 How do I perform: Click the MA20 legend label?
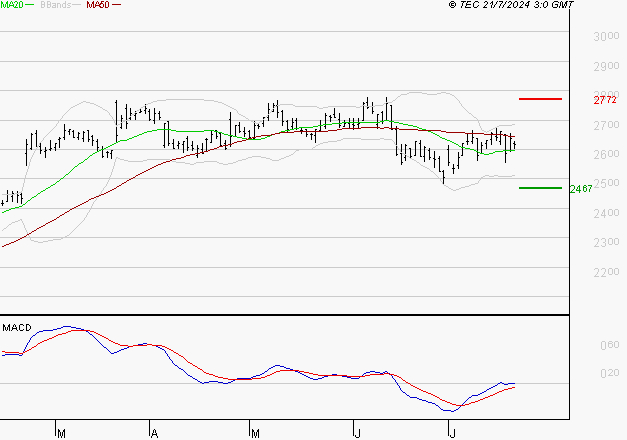point(12,5)
